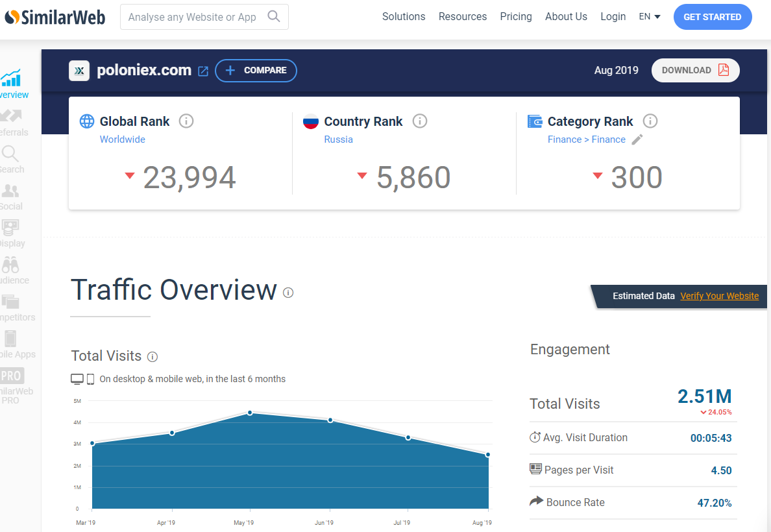Viewport: 771px width, 532px height.
Task: Click the May '19 chart data point
Action: pos(250,413)
